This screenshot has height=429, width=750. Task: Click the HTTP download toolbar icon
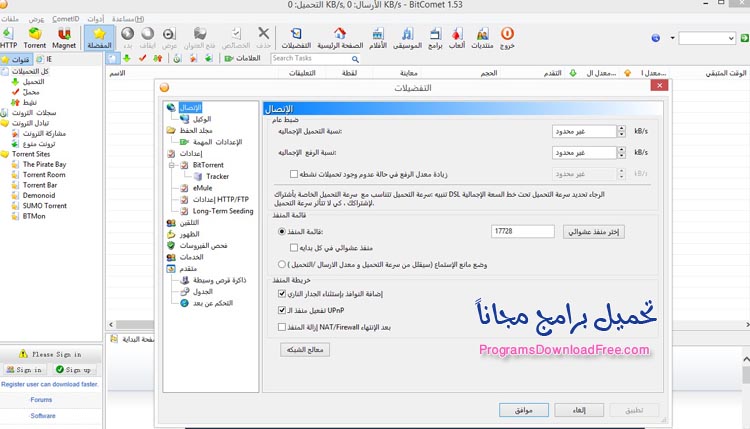tap(8, 38)
